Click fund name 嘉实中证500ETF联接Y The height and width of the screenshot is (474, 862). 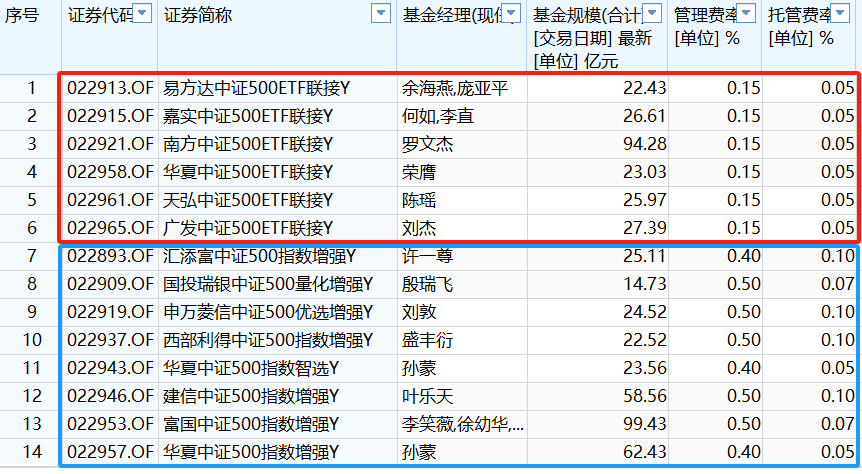pos(248,116)
